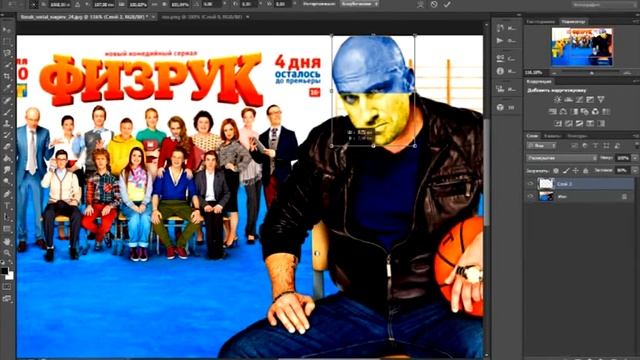Select the Pen tool

pos(7,194)
